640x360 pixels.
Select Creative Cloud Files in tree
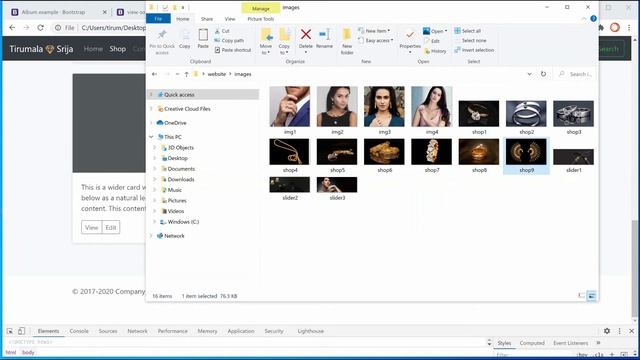187,109
